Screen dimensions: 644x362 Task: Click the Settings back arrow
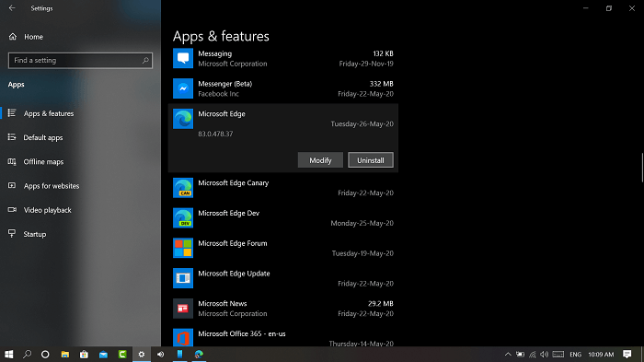coord(12,7)
